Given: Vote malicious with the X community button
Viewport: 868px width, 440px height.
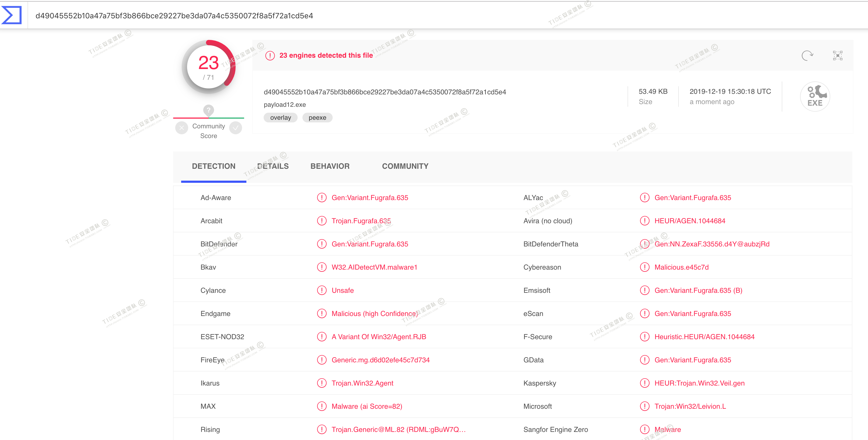Looking at the screenshot, I should point(182,128).
